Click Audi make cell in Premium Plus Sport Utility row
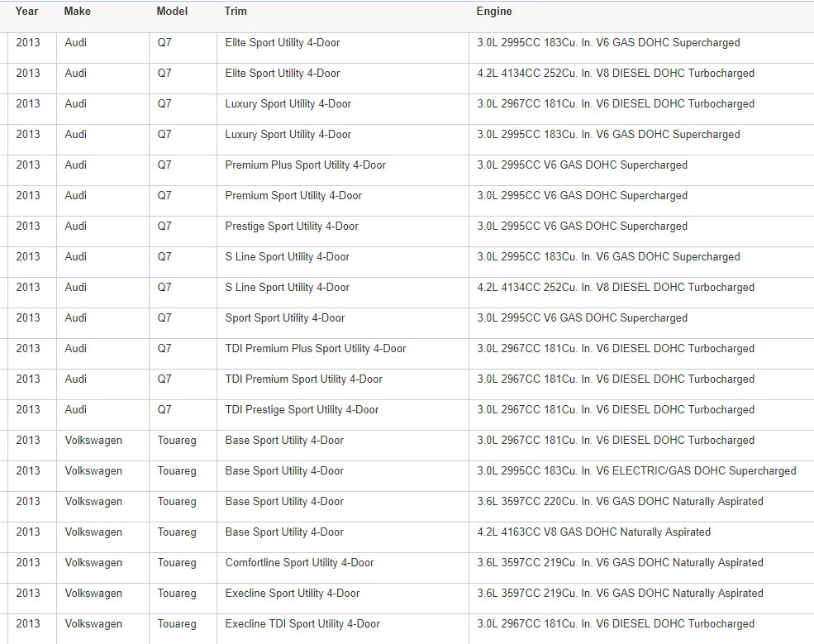The image size is (814, 644). coord(102,169)
